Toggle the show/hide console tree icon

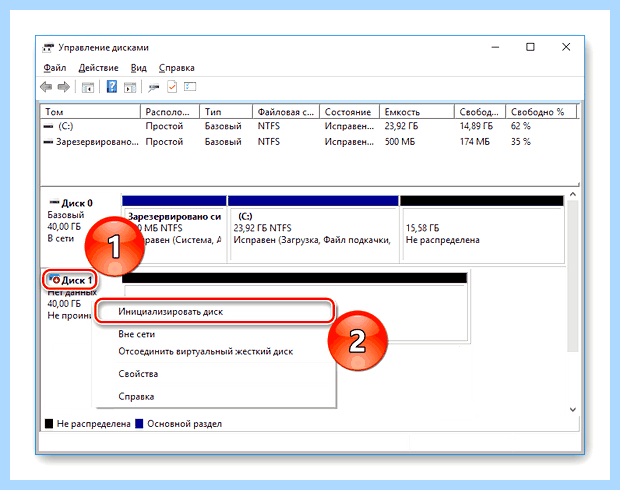click(87, 87)
